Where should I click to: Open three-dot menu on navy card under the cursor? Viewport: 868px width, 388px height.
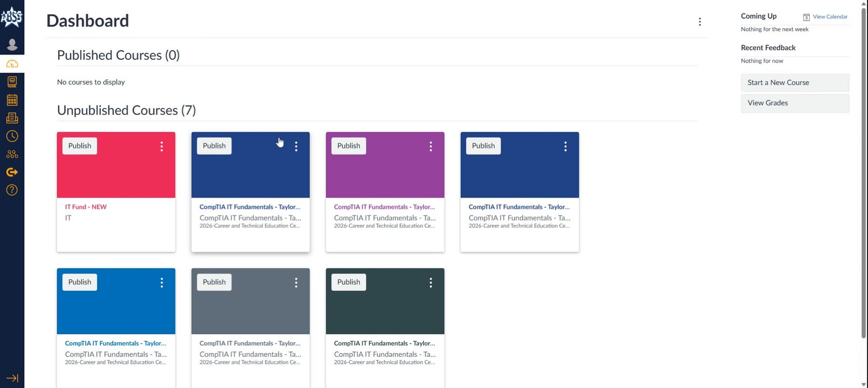[x=296, y=146]
